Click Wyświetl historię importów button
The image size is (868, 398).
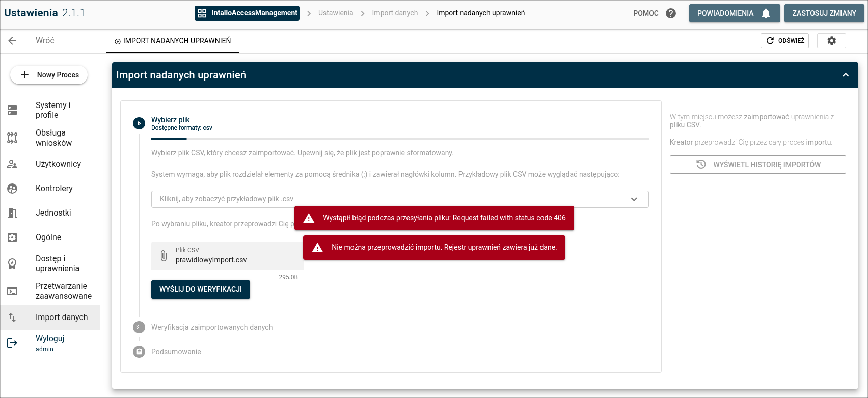[x=757, y=165]
